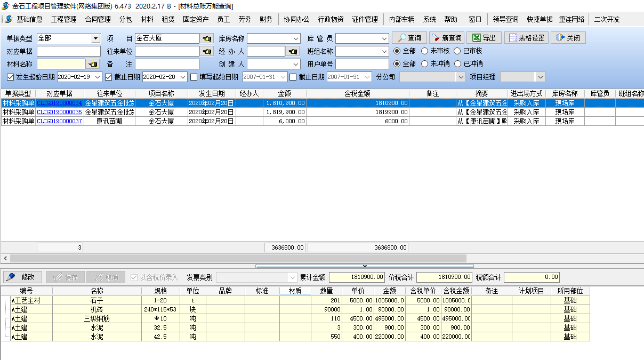This screenshot has width=644, height=360.
Task: Click lookup icon beside 往来单位 field
Action: point(206,51)
